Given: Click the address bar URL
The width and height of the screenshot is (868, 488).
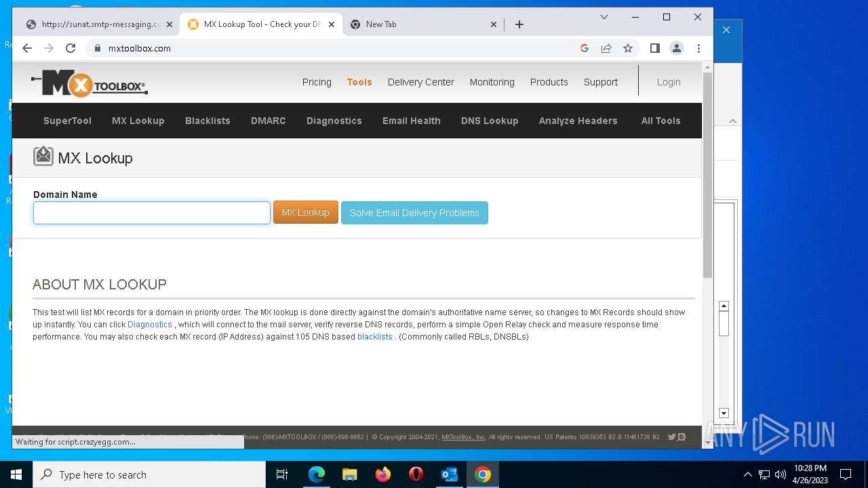Looking at the screenshot, I should [140, 48].
